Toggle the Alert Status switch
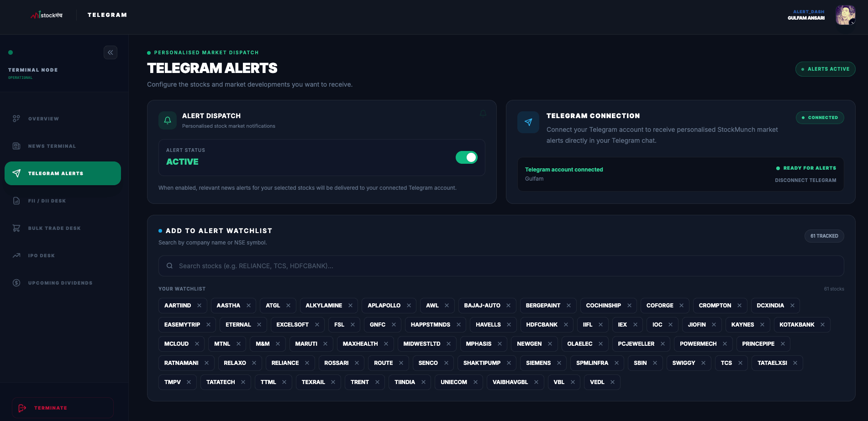 coord(467,157)
